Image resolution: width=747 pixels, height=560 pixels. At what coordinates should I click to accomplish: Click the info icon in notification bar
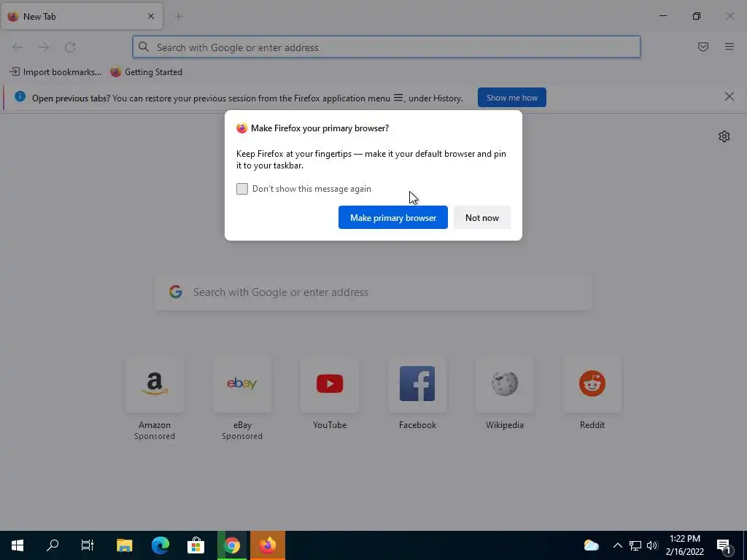20,97
